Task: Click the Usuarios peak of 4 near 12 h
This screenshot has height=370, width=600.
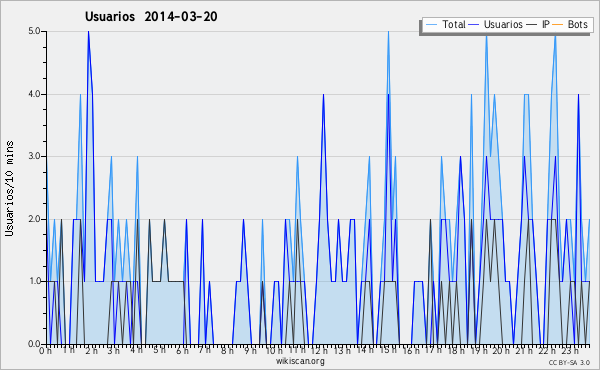Action: (323, 95)
